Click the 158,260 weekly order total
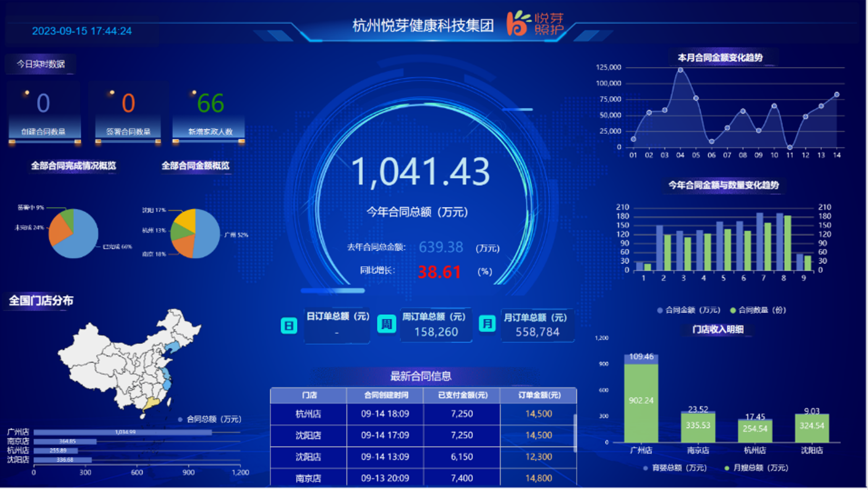 coord(436,332)
